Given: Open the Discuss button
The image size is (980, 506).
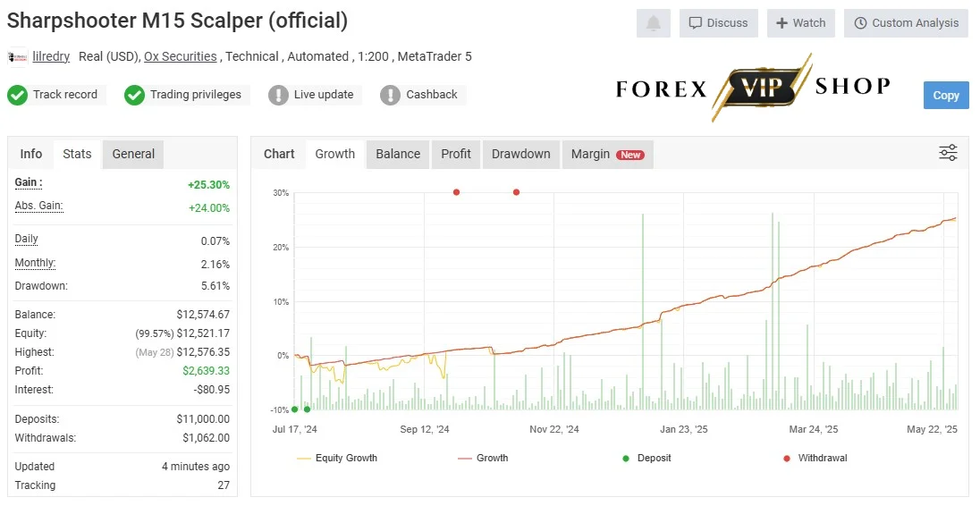Looking at the screenshot, I should [719, 23].
